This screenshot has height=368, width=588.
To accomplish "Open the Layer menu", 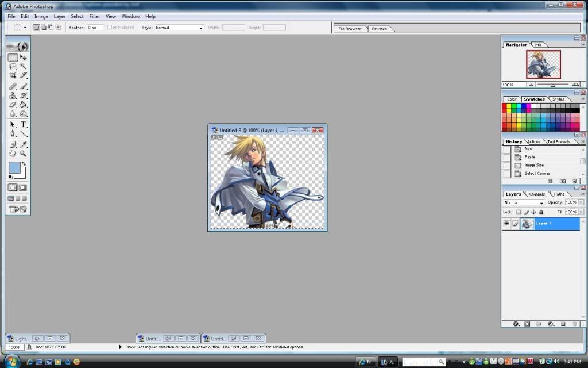I will tap(59, 16).
